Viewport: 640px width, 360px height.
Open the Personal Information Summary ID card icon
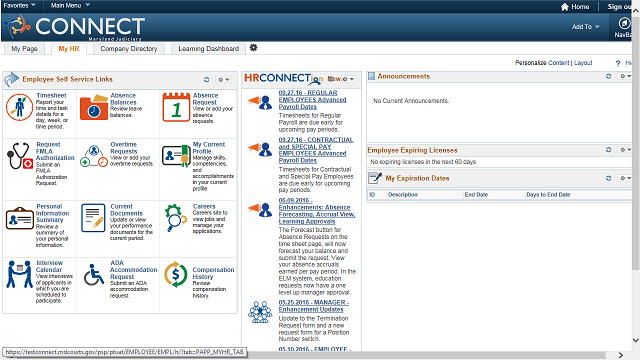[19, 218]
